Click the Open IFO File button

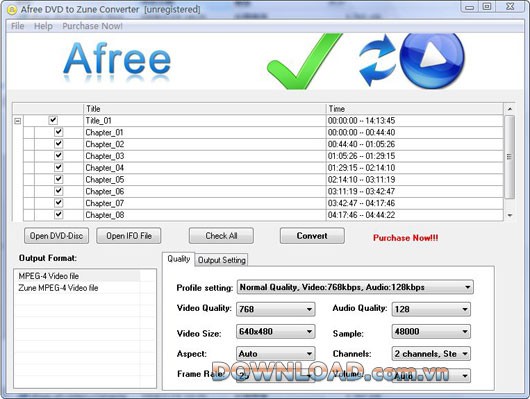pos(129,236)
